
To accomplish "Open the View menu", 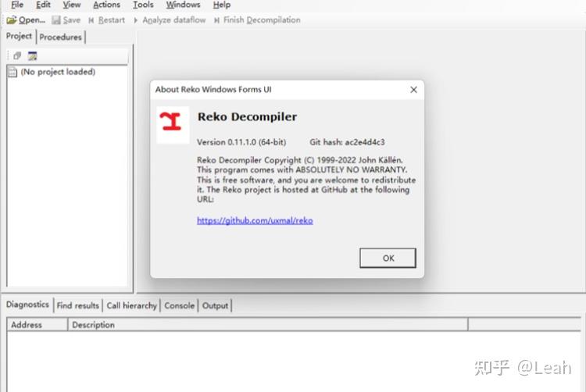I will [71, 5].
